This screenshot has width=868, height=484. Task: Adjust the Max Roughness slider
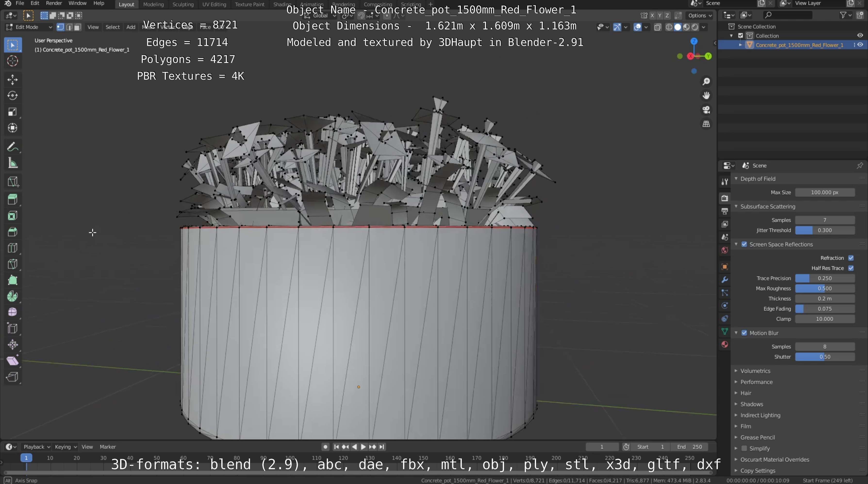[825, 289]
